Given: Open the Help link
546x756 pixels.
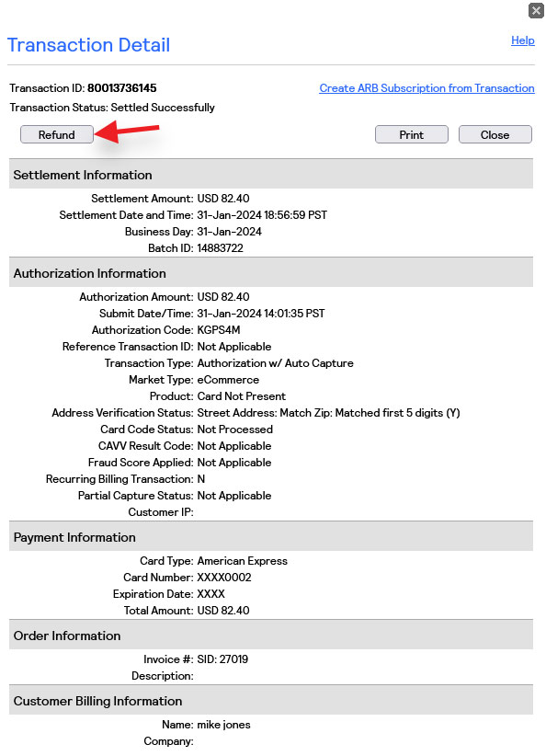Looking at the screenshot, I should (522, 40).
